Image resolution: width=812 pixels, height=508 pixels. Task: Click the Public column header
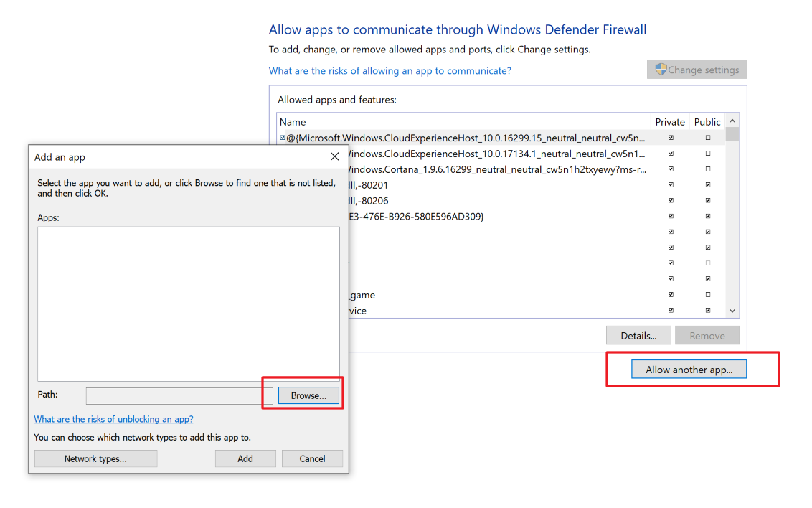pyautogui.click(x=707, y=122)
